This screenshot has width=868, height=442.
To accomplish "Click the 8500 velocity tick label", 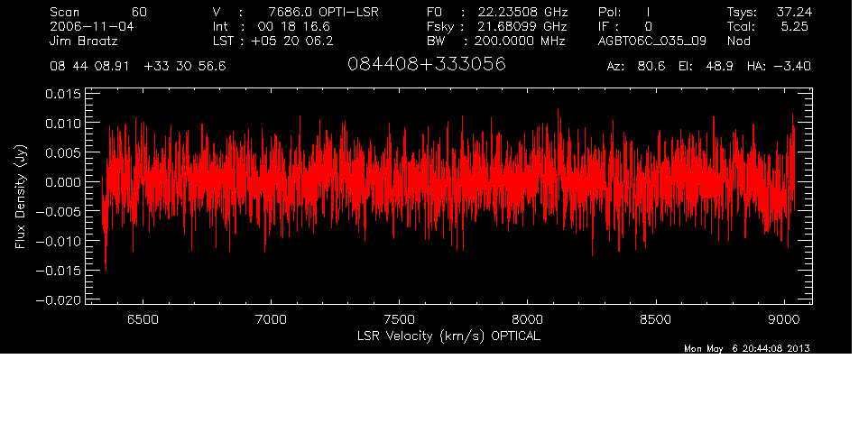I will pyautogui.click(x=655, y=319).
